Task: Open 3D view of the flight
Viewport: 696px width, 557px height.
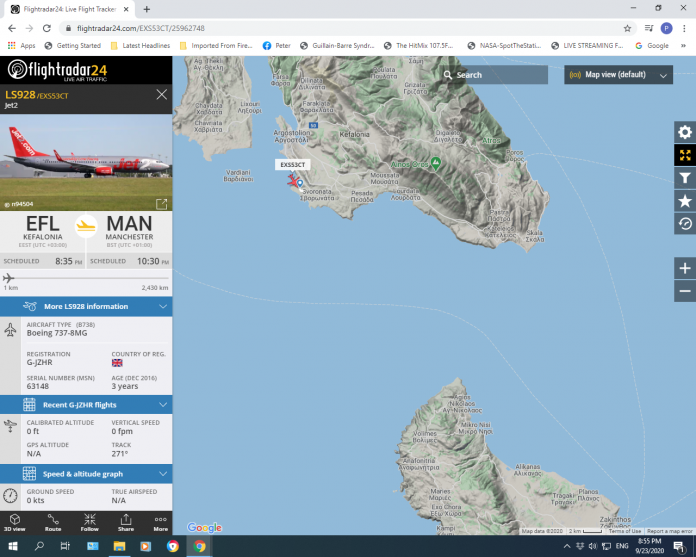Action: point(15,522)
